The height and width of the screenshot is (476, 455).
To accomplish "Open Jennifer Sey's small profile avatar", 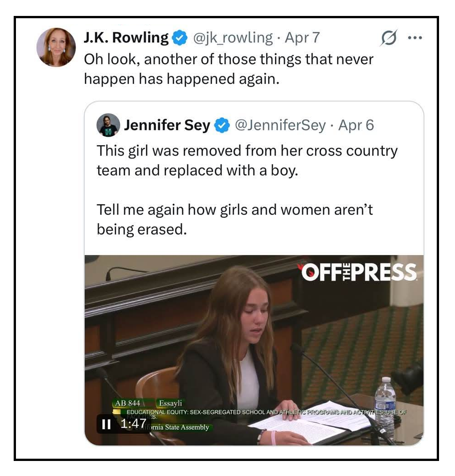I will (109, 125).
